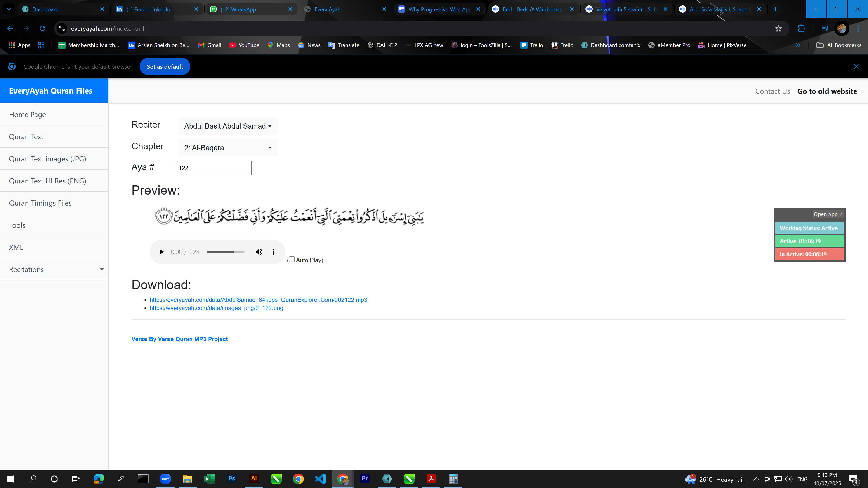
Task: Click the address bar URL
Action: point(107,29)
